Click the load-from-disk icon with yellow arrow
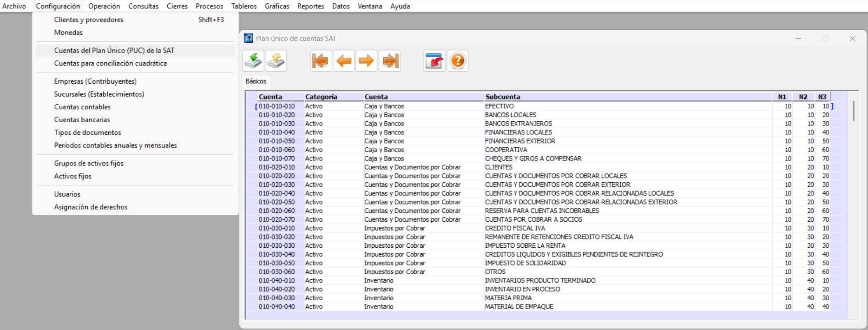This screenshot has height=330, width=868. [x=276, y=61]
